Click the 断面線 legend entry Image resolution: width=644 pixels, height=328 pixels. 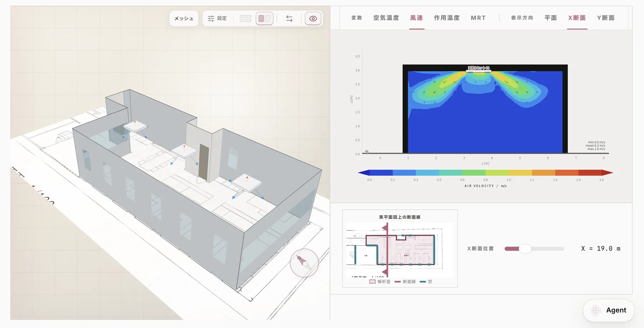tap(405, 282)
